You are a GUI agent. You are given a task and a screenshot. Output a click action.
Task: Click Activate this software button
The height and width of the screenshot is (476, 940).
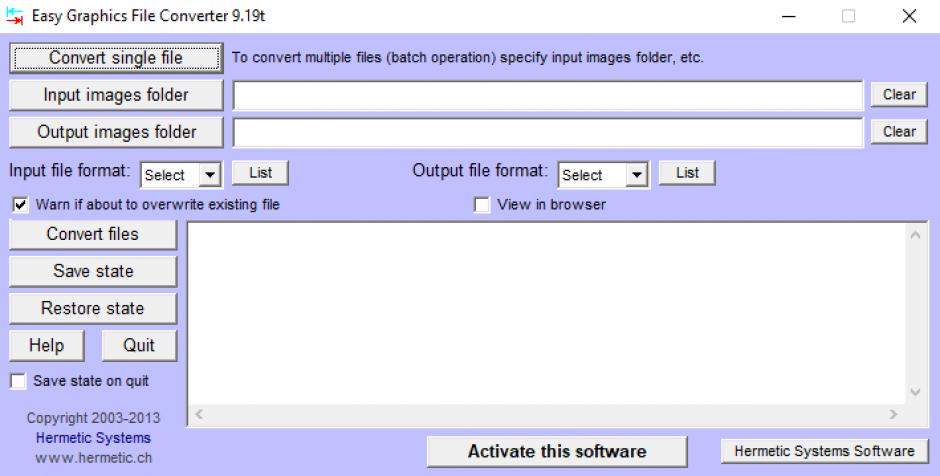pyautogui.click(x=557, y=451)
